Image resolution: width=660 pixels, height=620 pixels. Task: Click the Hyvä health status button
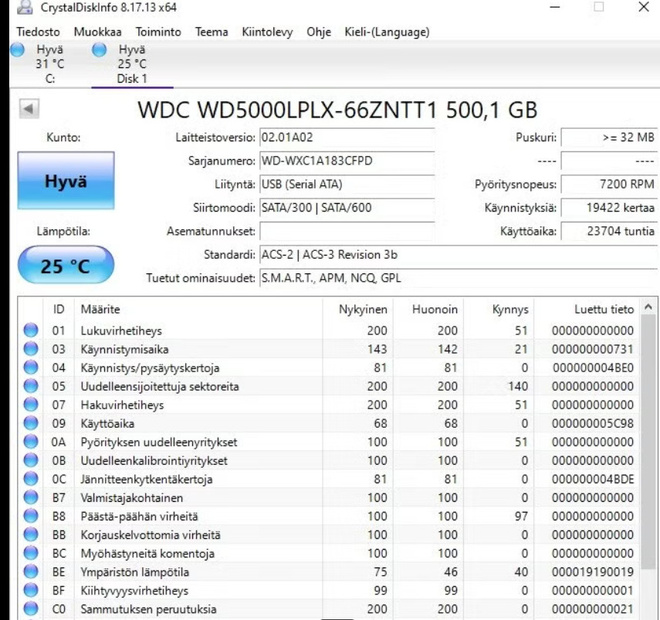[x=66, y=181]
